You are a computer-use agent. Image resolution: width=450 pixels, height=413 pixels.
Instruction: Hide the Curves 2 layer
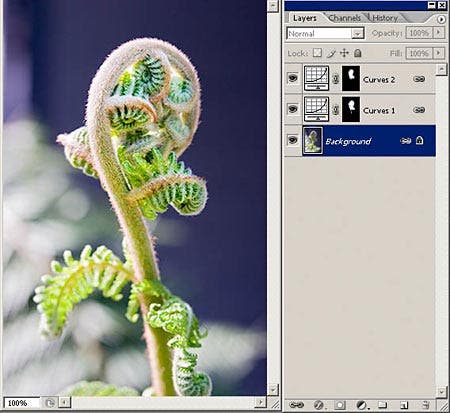point(293,78)
